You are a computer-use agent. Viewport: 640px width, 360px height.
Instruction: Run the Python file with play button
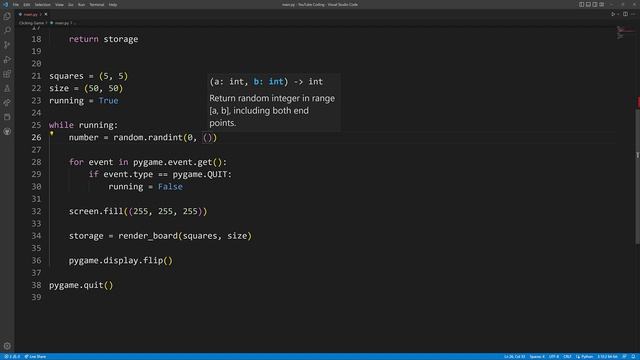click(613, 14)
